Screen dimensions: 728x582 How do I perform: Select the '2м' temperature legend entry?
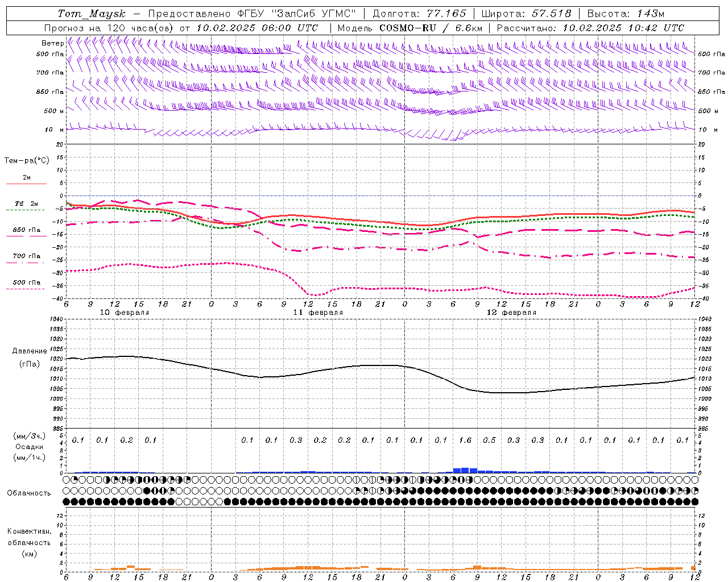(x=26, y=177)
